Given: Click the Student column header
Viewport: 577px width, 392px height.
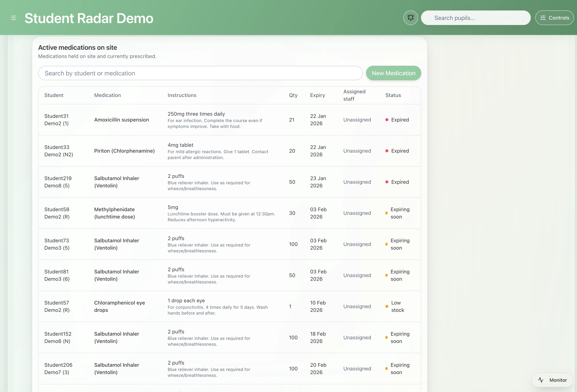Looking at the screenshot, I should pos(54,95).
